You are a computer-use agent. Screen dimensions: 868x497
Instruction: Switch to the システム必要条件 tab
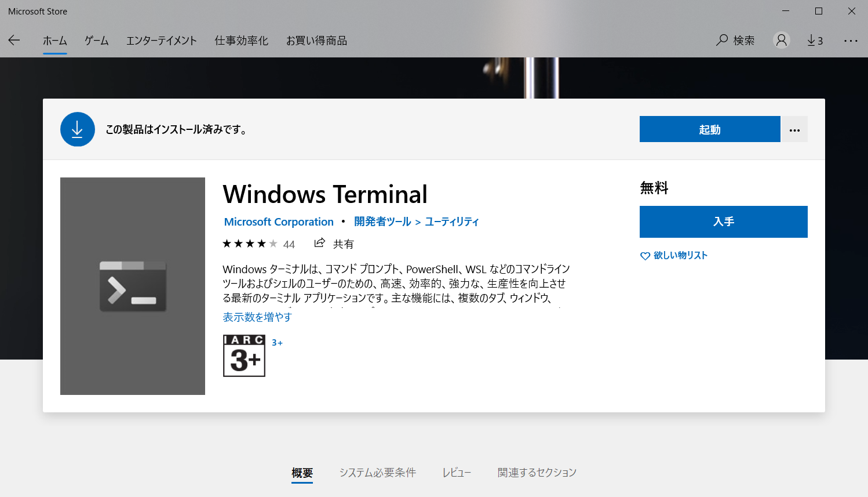[x=377, y=472]
